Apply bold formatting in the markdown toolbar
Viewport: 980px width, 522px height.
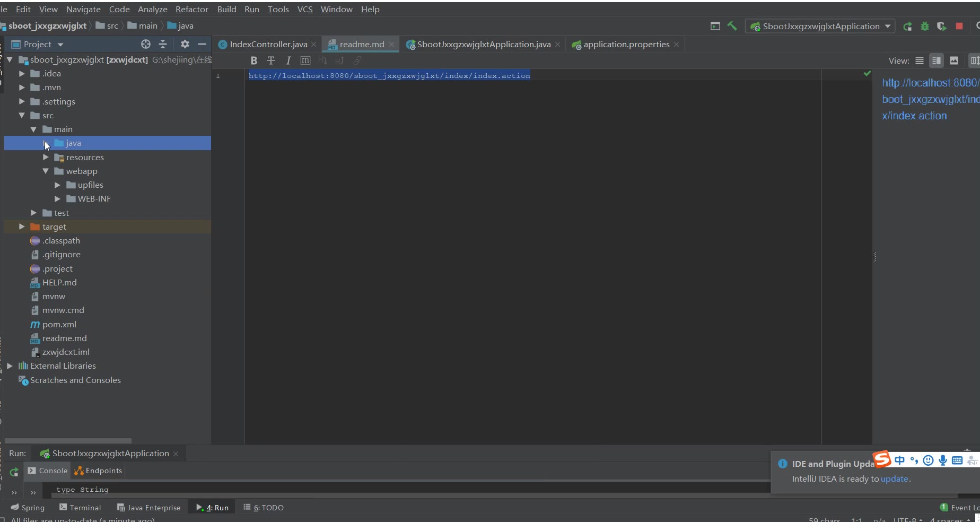click(254, 60)
